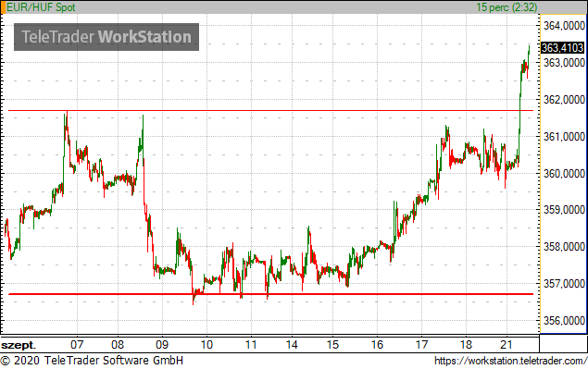Open the workstation.teletrader.com link
The image size is (588, 369).
tap(511, 361)
